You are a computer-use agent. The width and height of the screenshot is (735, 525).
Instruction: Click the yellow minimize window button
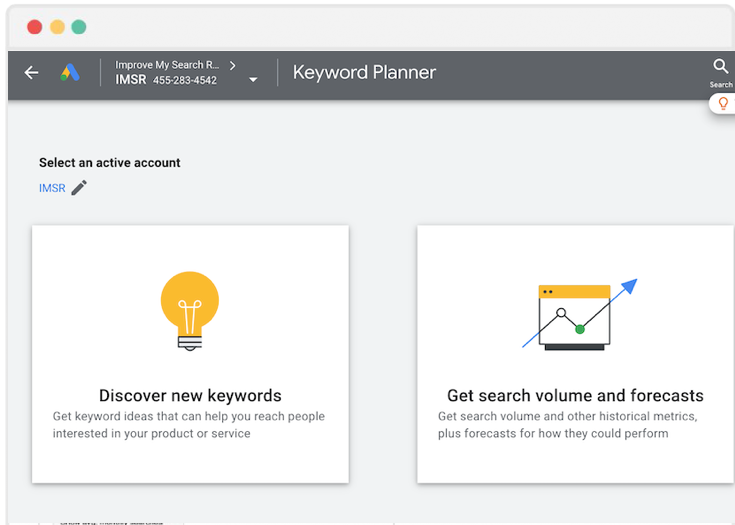point(57,27)
